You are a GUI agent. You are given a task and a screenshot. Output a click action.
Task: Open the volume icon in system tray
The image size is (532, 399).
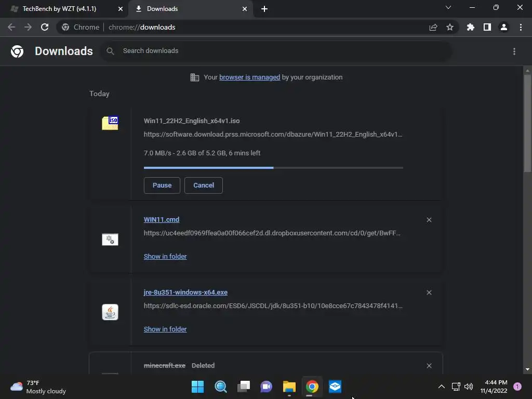click(x=469, y=387)
